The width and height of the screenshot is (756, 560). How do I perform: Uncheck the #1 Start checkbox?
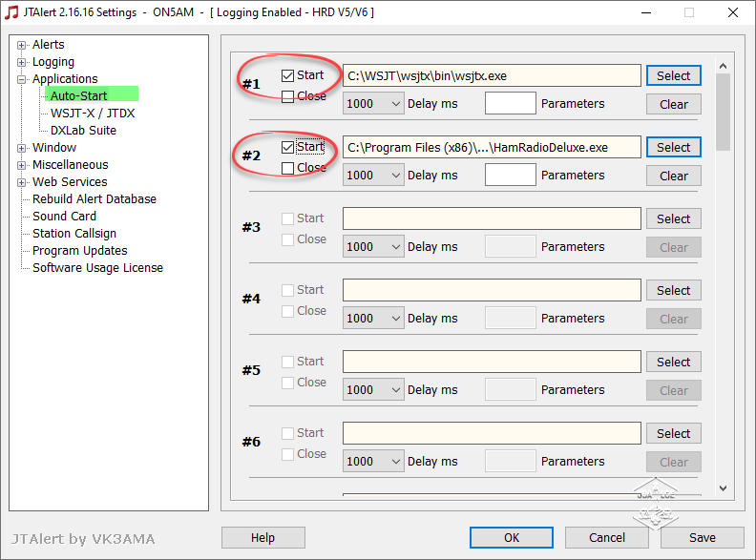tap(288, 75)
